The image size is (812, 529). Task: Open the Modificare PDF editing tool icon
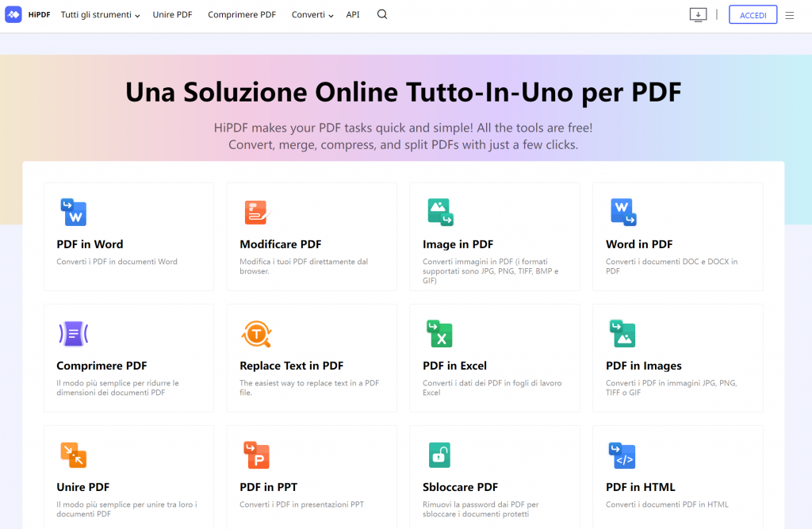256,212
